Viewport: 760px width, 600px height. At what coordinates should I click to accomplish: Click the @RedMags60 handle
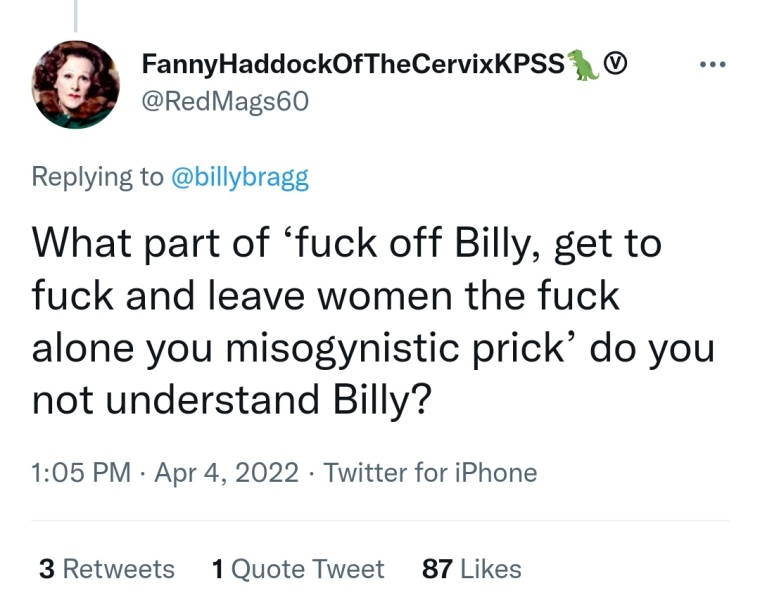[226, 101]
